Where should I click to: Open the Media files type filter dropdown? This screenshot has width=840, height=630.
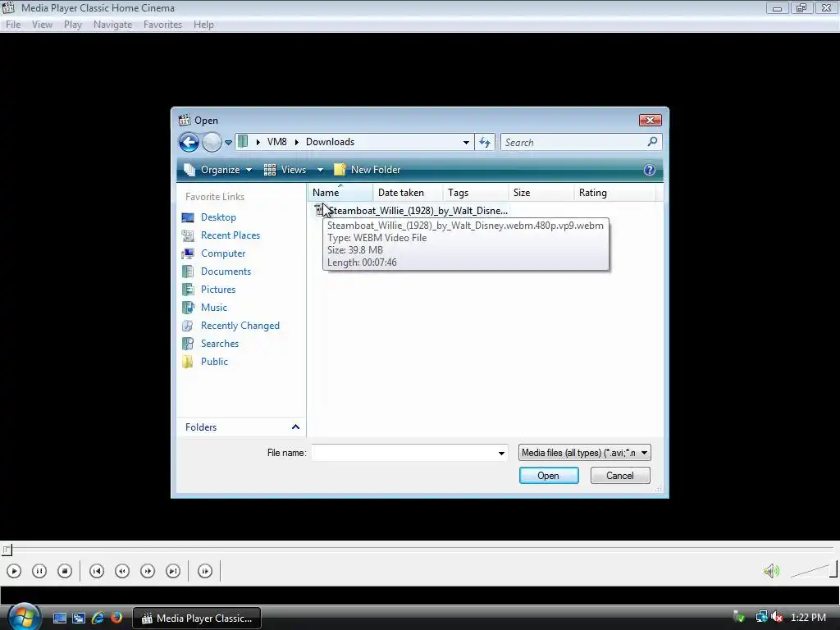click(584, 453)
